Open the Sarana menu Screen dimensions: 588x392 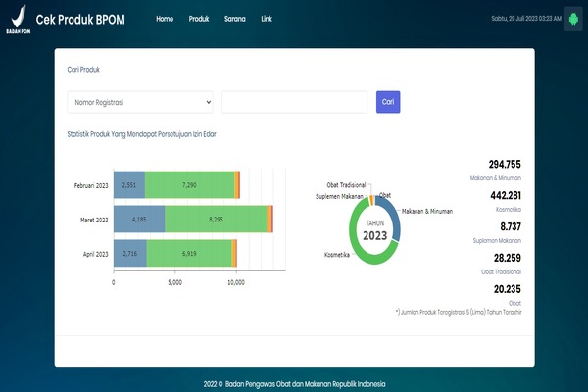click(235, 19)
